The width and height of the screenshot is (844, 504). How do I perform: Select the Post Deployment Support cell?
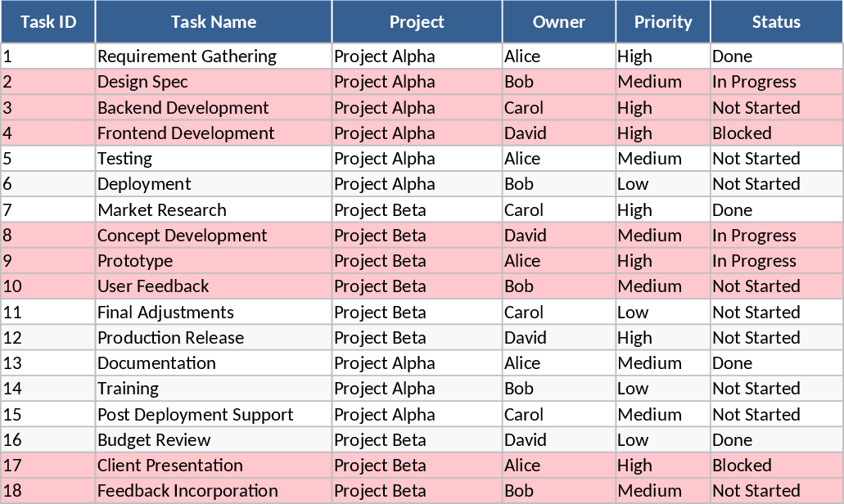[195, 415]
